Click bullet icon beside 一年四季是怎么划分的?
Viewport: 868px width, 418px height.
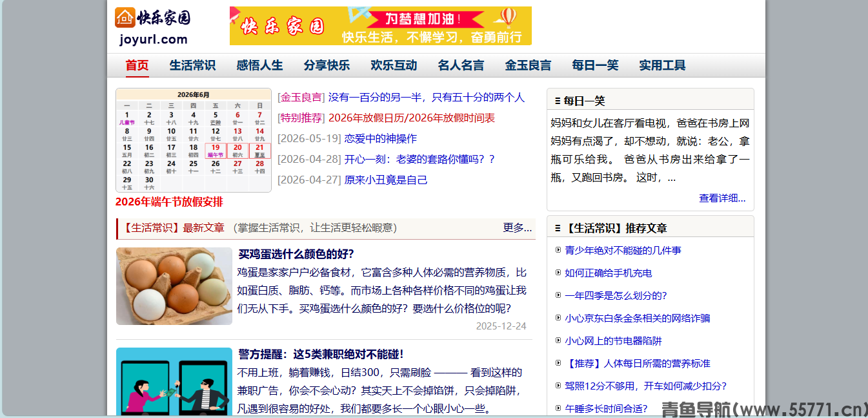coord(558,295)
